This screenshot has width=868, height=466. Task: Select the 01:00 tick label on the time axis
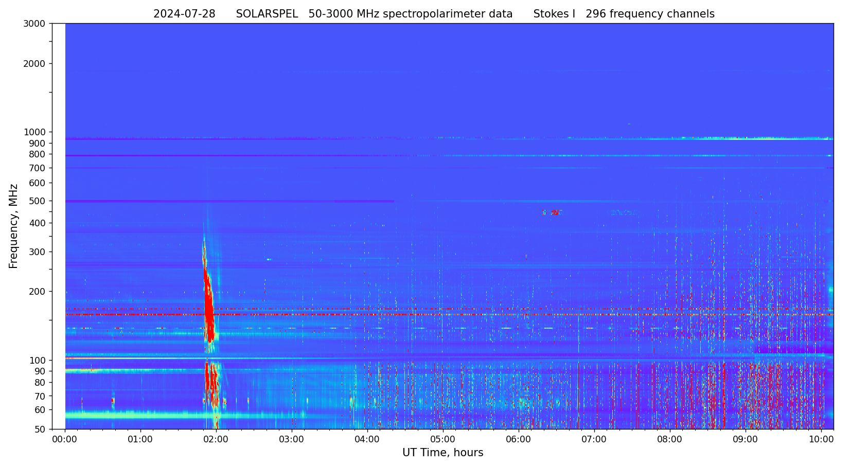(140, 440)
